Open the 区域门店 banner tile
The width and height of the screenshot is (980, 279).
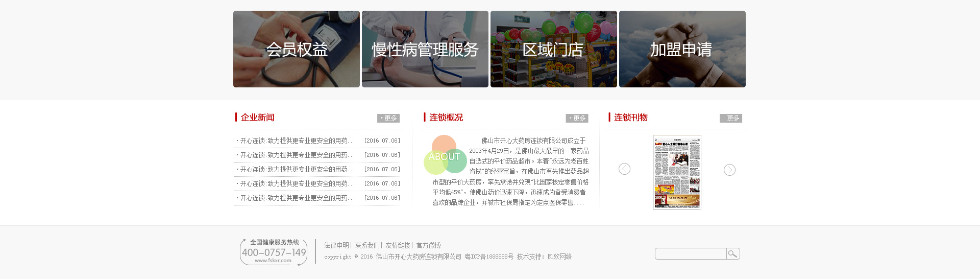pyautogui.click(x=554, y=49)
